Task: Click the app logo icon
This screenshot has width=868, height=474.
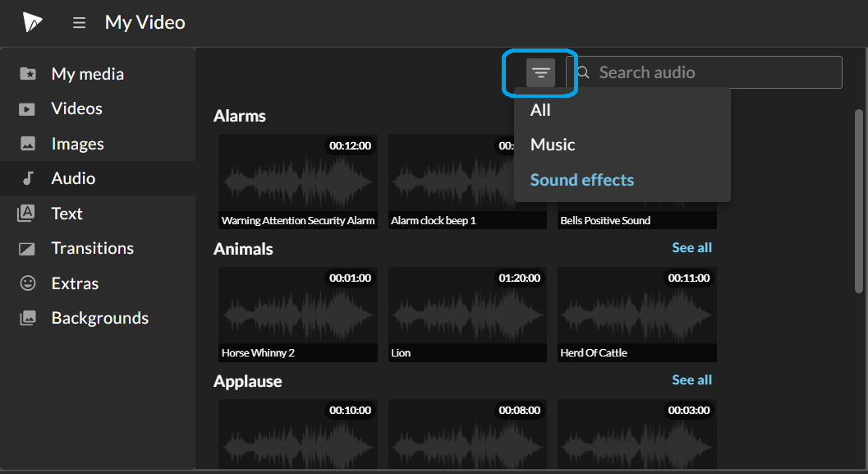Action: [32, 22]
